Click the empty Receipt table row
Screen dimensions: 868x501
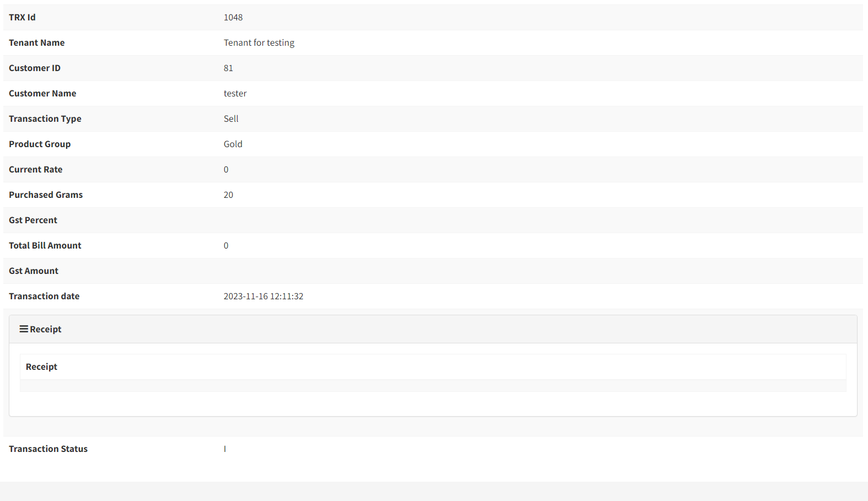pyautogui.click(x=433, y=386)
